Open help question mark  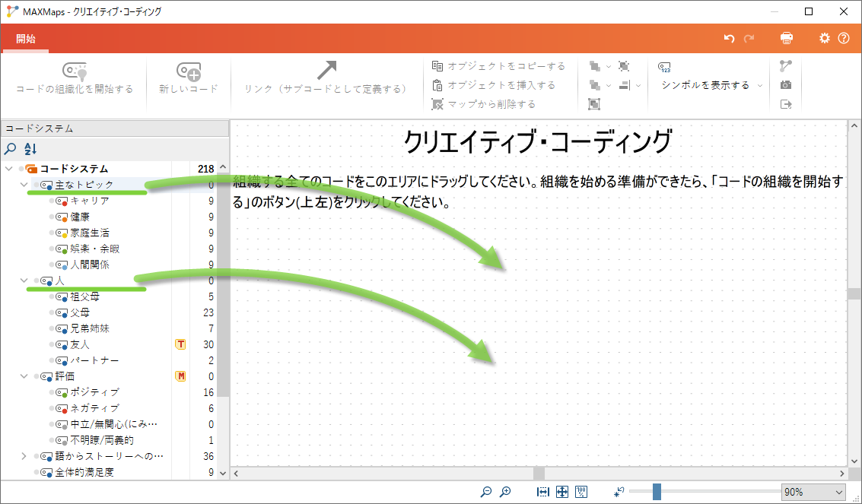point(844,38)
